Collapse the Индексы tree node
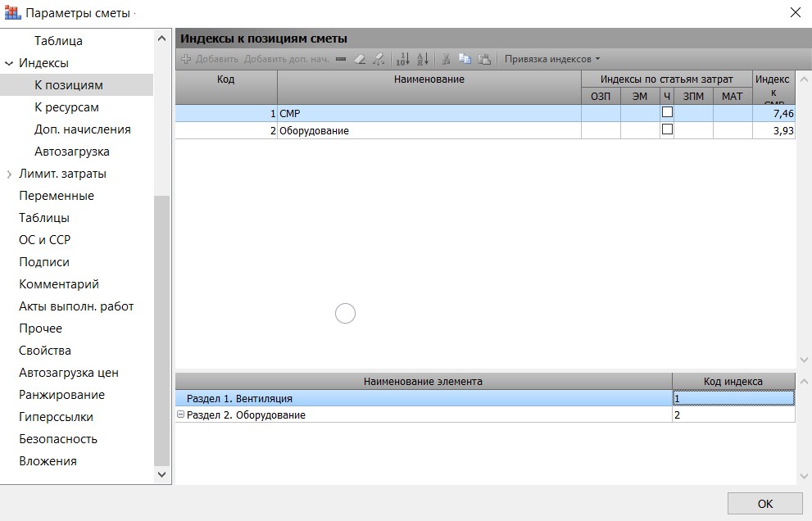The image size is (812, 521). [x=9, y=63]
